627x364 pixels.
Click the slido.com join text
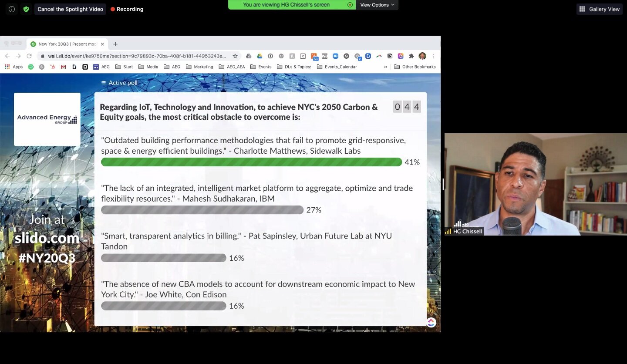(x=47, y=238)
